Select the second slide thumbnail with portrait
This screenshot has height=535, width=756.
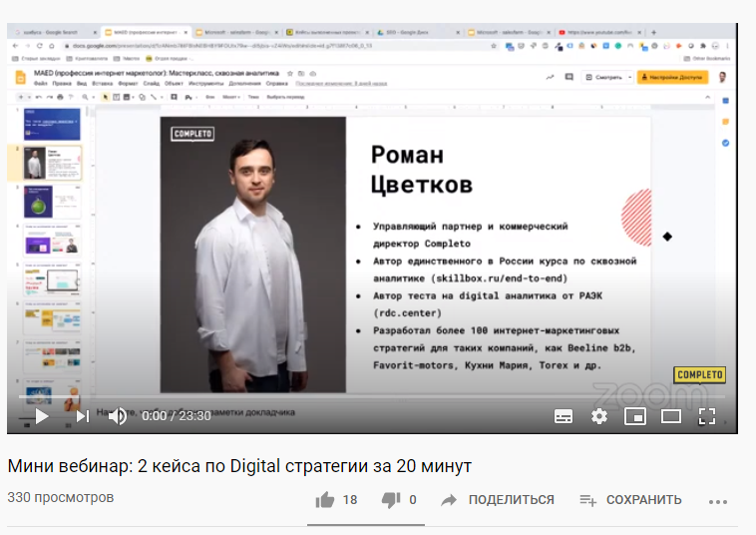pyautogui.click(x=52, y=163)
